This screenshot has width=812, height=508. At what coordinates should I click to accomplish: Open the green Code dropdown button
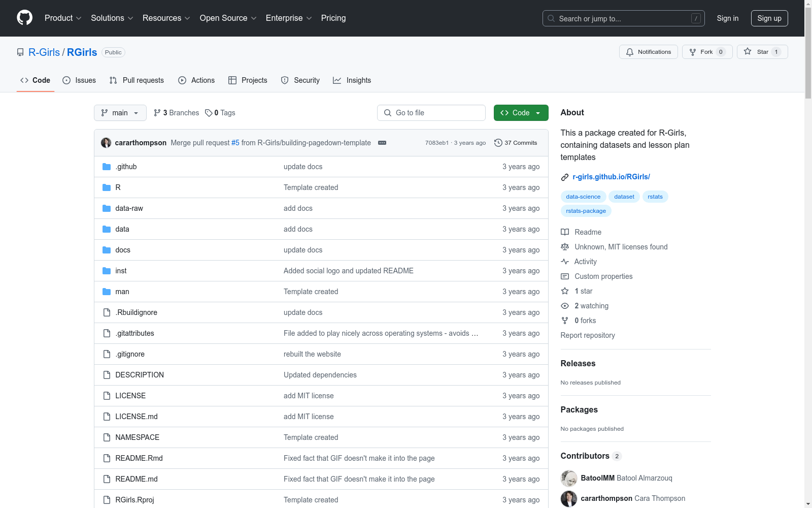pos(521,113)
